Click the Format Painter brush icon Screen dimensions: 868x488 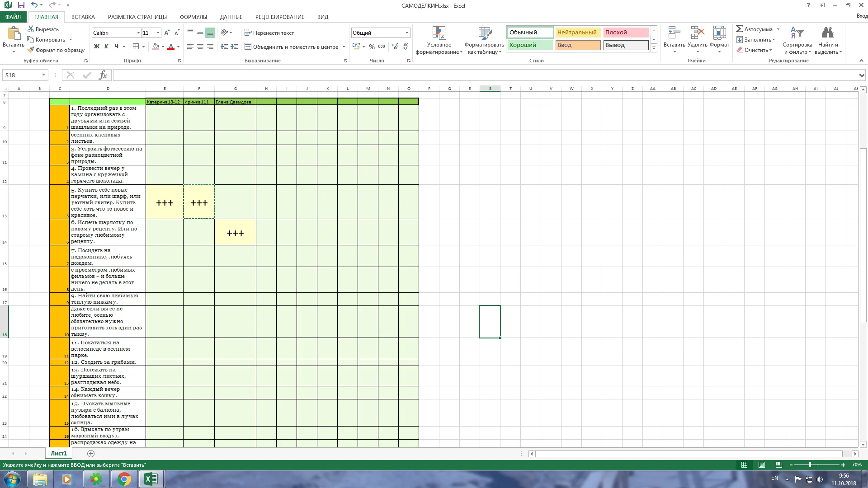pos(31,50)
